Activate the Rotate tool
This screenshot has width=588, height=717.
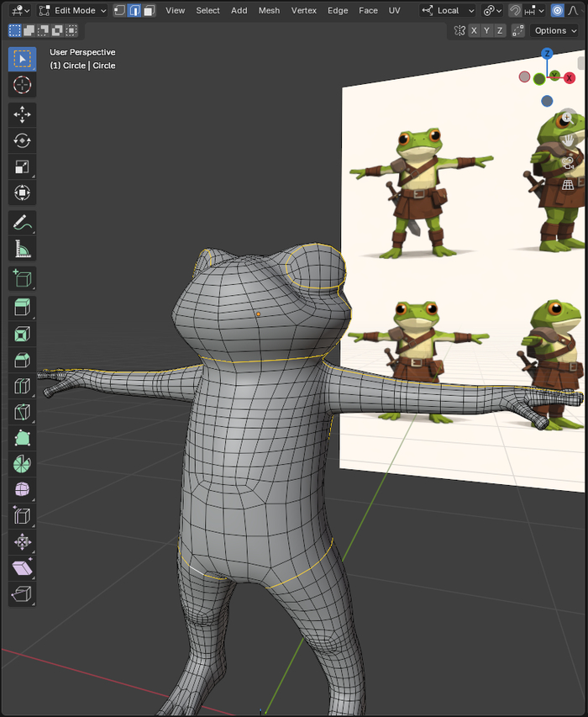pyautogui.click(x=22, y=140)
